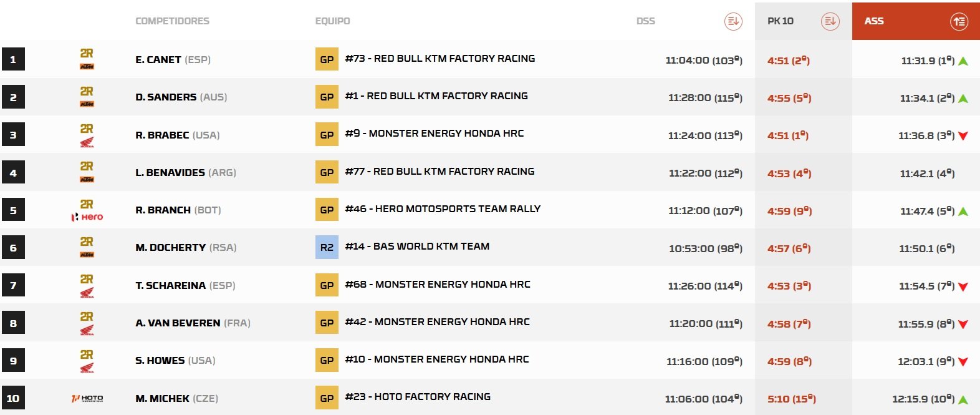This screenshot has height=415, width=980.
Task: Click red down arrow in S. Howes row
Action: (963, 362)
